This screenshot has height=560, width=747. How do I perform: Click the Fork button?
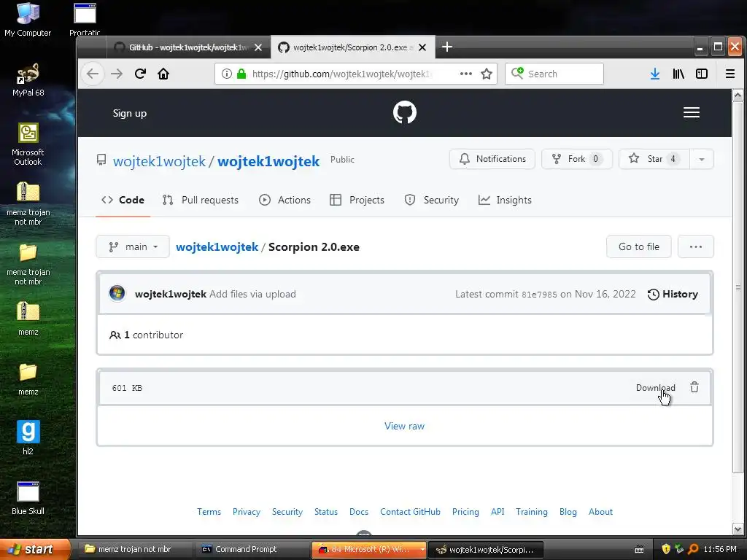tap(577, 159)
